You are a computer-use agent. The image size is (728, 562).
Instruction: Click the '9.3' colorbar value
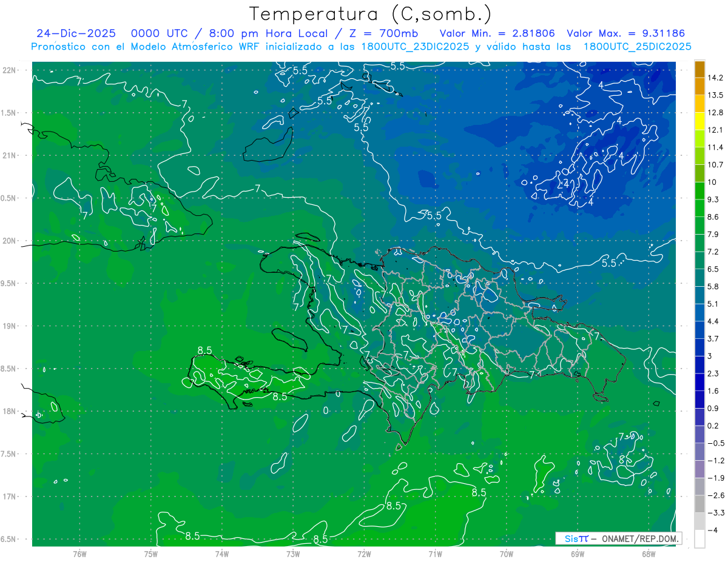coord(713,199)
